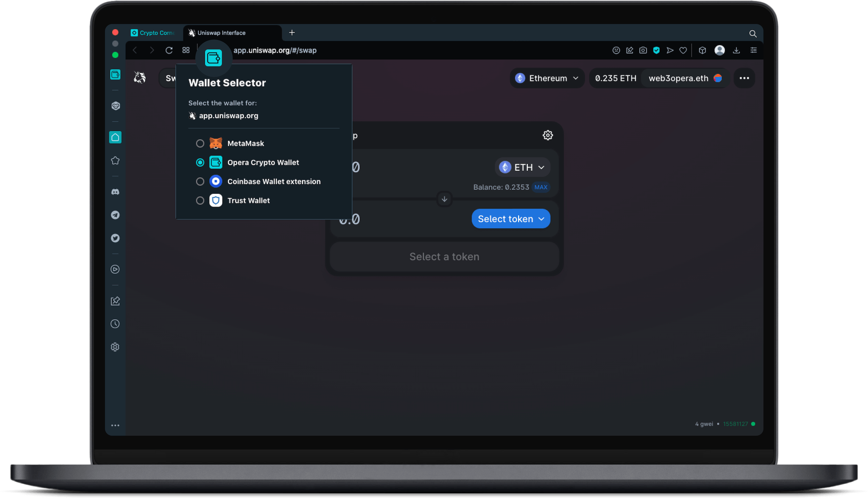The height and width of the screenshot is (498, 868).
Task: Open Telegram from the sidebar
Action: click(x=115, y=215)
